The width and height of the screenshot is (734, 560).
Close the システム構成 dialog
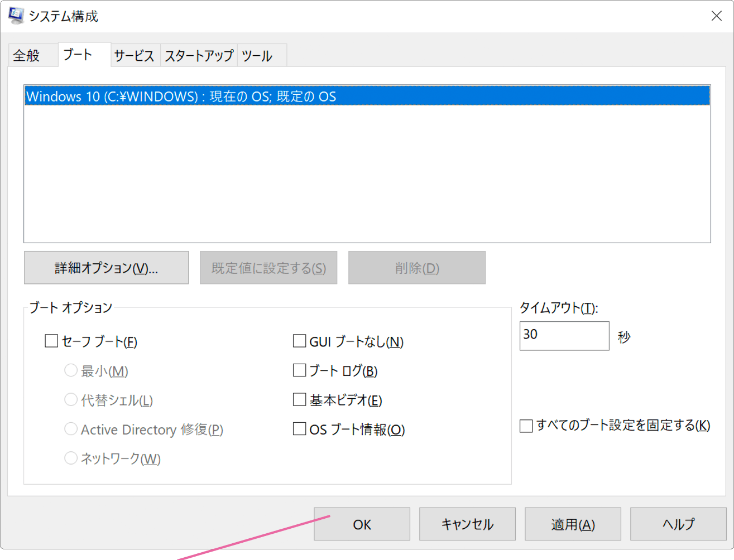pyautogui.click(x=717, y=16)
